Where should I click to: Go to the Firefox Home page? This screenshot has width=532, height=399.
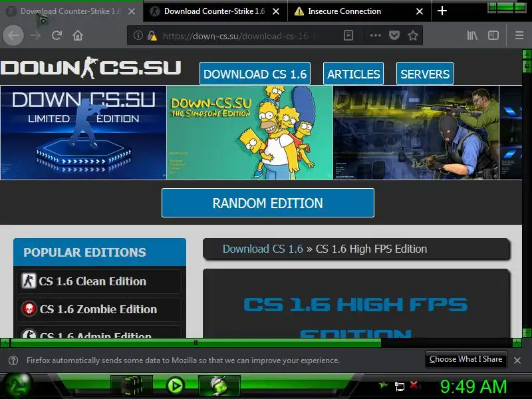78,35
